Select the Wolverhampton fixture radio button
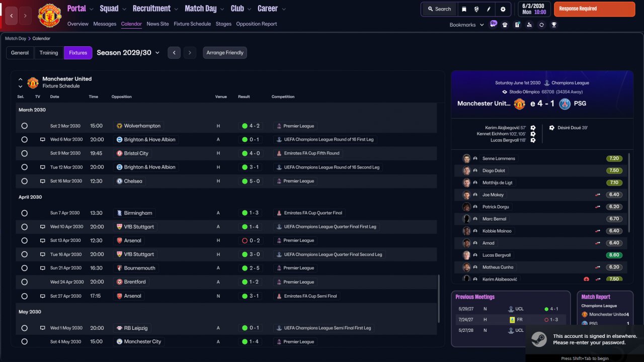This screenshot has width=644, height=362. 24,126
